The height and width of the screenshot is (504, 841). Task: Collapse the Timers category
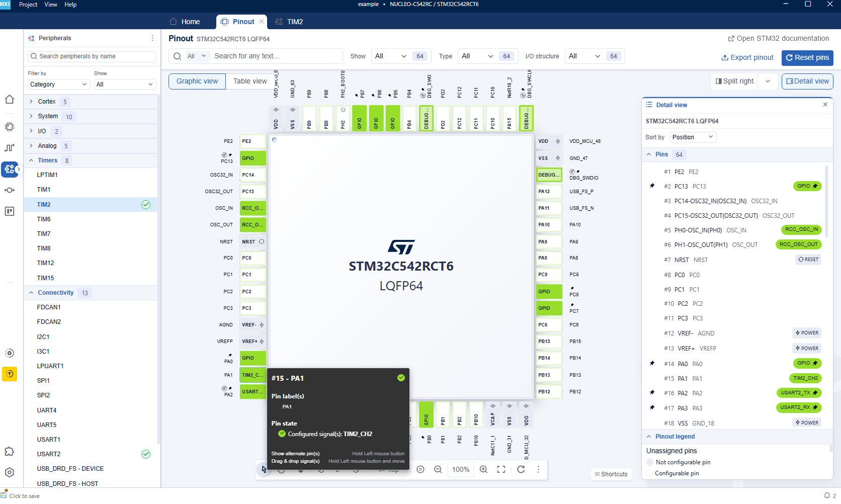pos(31,160)
